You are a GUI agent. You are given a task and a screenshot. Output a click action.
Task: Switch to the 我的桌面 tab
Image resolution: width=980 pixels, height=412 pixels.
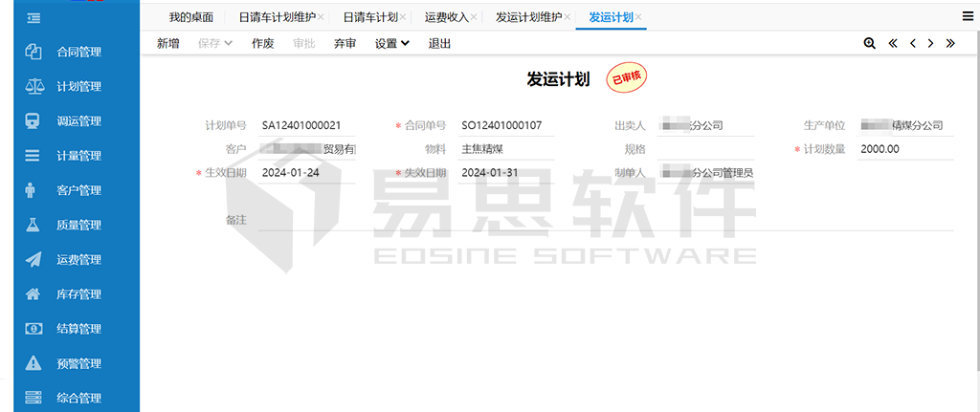[190, 17]
